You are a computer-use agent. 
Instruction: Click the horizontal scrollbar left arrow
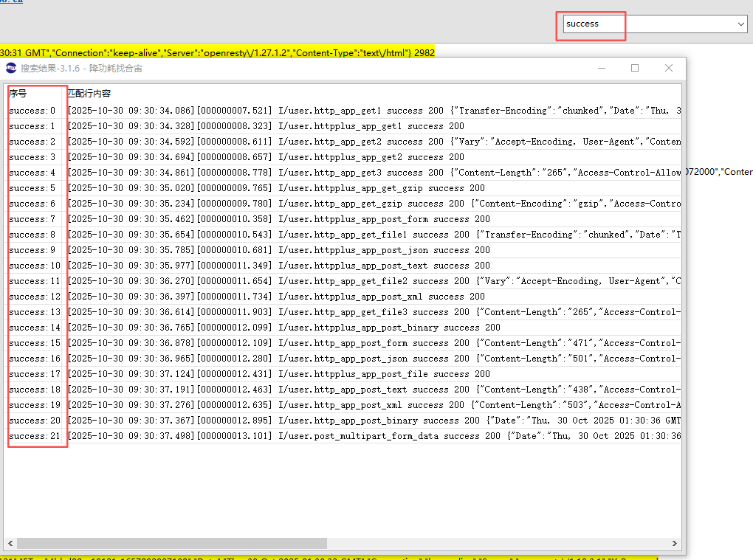point(10,544)
